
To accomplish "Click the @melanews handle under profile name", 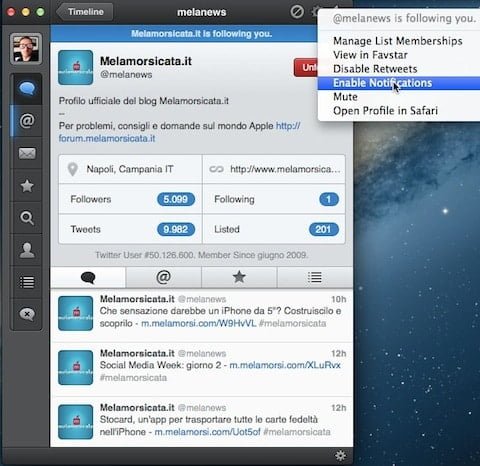I will 126,74.
